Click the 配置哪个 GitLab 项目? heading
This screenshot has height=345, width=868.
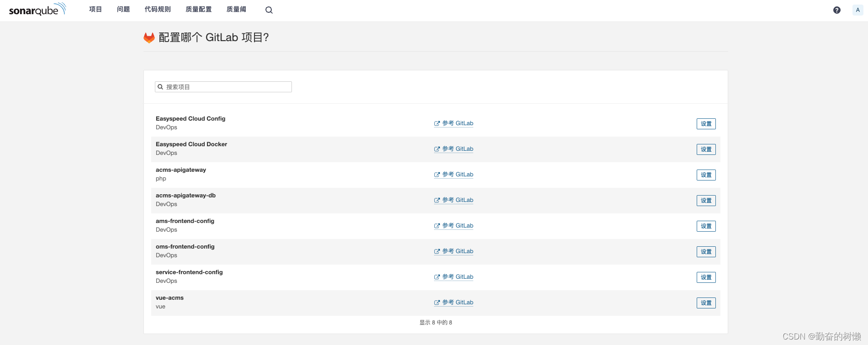coord(213,37)
